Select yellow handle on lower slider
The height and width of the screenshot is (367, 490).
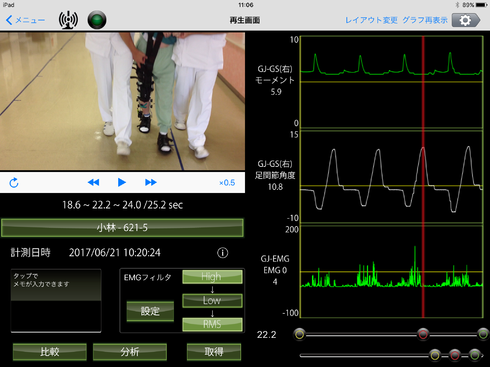[435, 355]
